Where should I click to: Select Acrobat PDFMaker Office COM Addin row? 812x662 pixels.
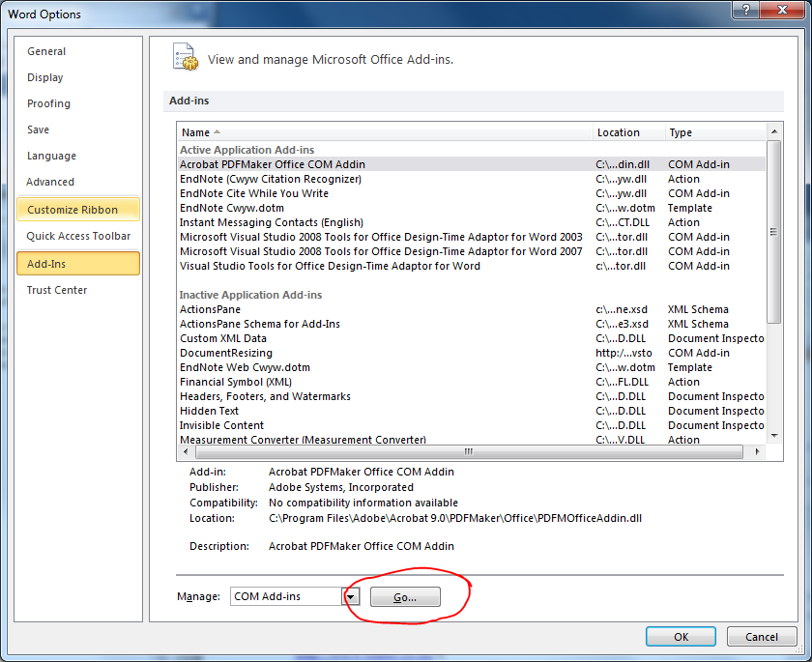472,164
